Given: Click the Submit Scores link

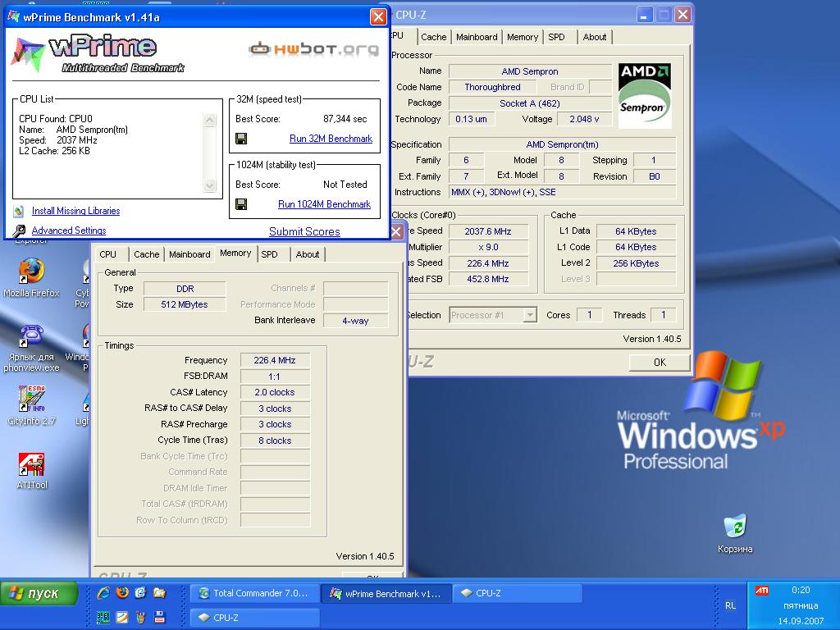Looking at the screenshot, I should (304, 231).
